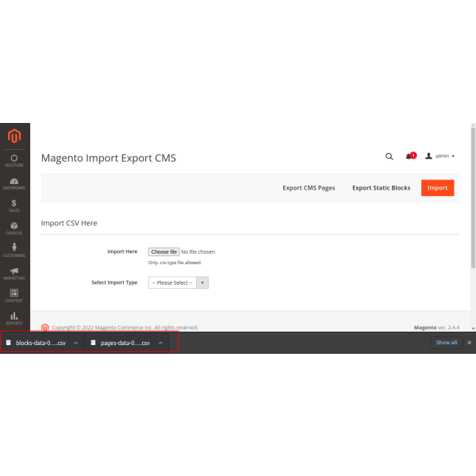The height and width of the screenshot is (476, 476).
Task: Open the Customers sidebar menu
Action: click(14, 250)
